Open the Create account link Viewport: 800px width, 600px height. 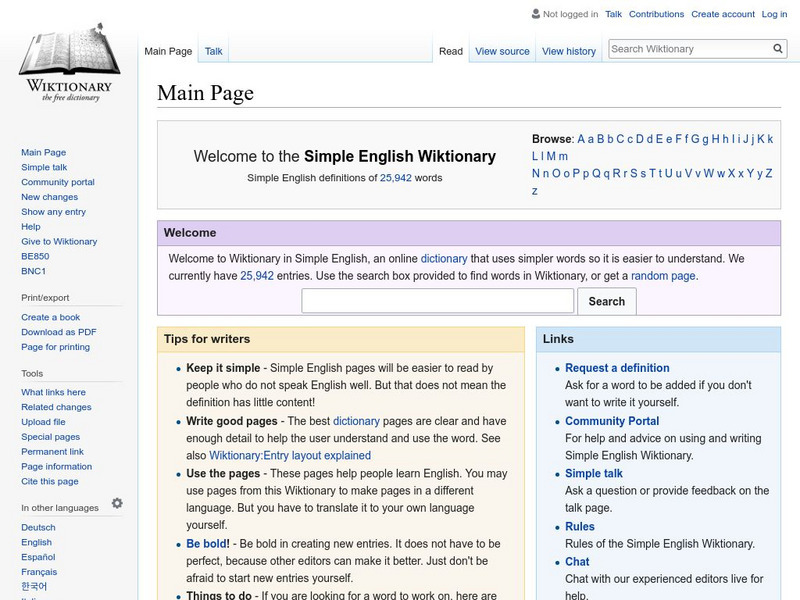pyautogui.click(x=723, y=15)
